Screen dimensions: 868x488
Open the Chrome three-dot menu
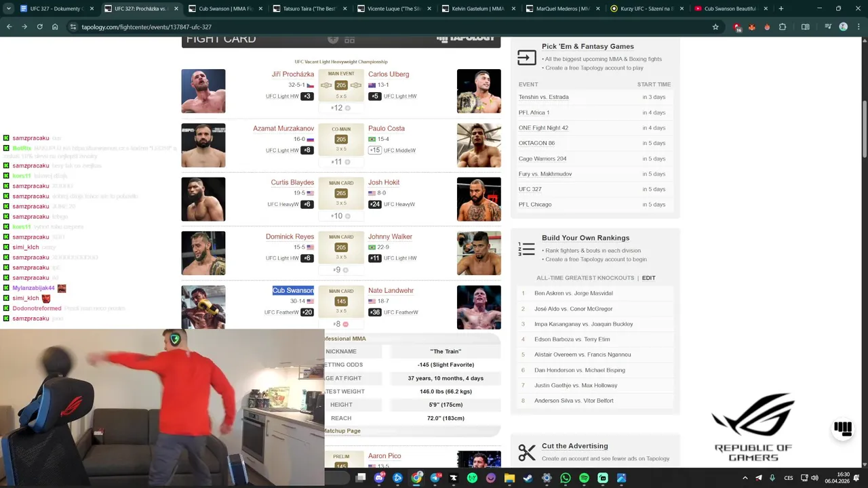pyautogui.click(x=858, y=27)
